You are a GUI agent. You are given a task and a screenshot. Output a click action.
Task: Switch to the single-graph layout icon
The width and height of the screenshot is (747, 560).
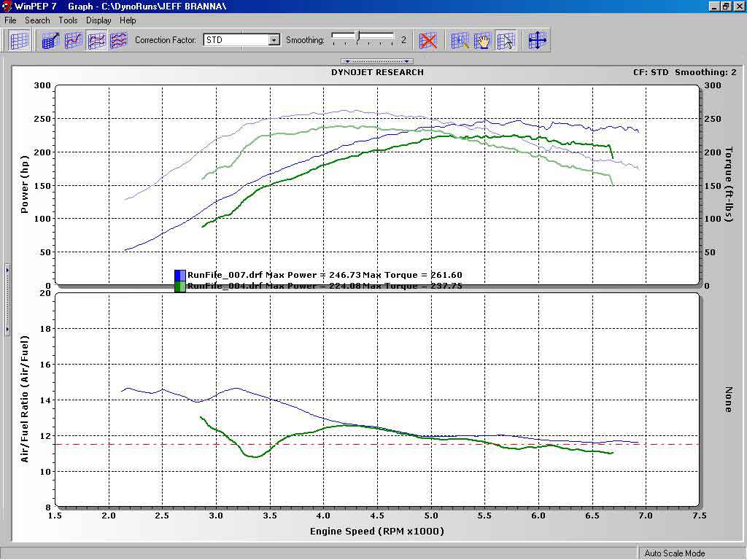pyautogui.click(x=74, y=41)
